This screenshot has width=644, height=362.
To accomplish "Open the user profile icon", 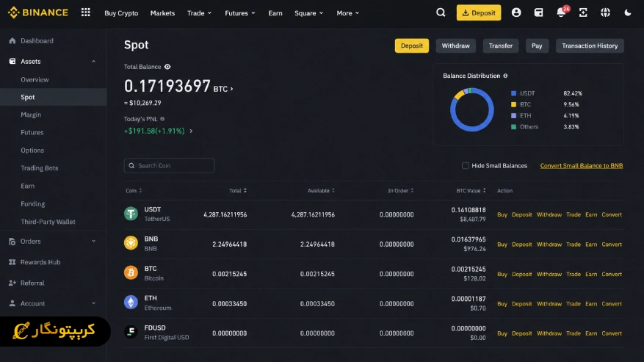I will (516, 12).
